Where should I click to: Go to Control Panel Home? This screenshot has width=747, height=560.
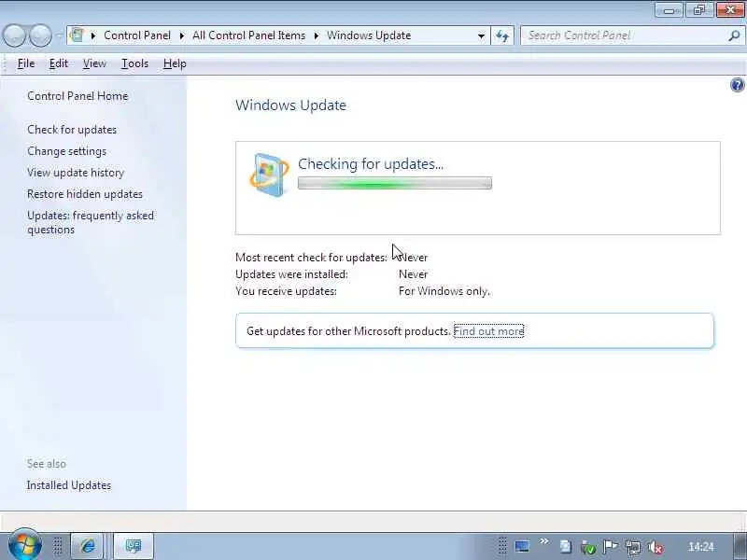click(x=78, y=96)
